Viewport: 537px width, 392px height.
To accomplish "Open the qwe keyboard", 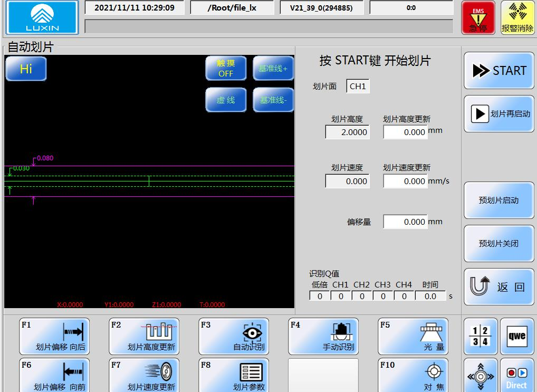I will click(517, 336).
